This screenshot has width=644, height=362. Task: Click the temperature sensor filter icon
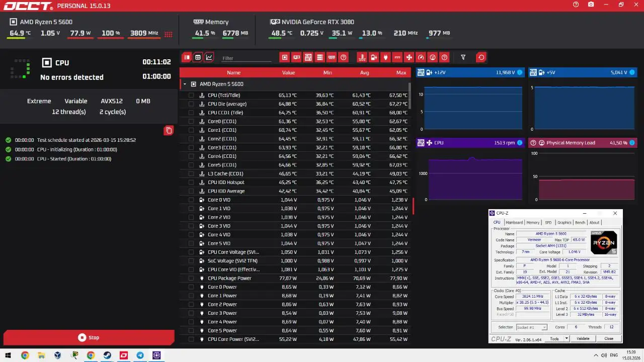pyautogui.click(x=361, y=57)
